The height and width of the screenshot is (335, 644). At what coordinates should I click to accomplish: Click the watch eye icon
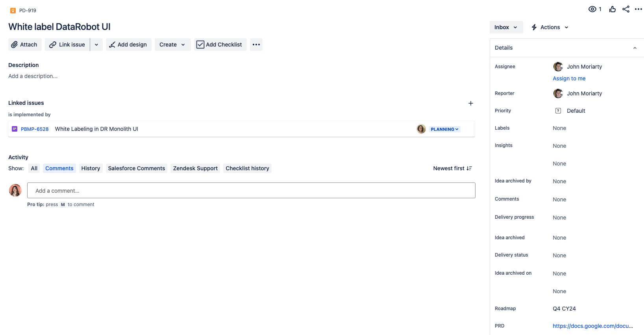(x=592, y=9)
